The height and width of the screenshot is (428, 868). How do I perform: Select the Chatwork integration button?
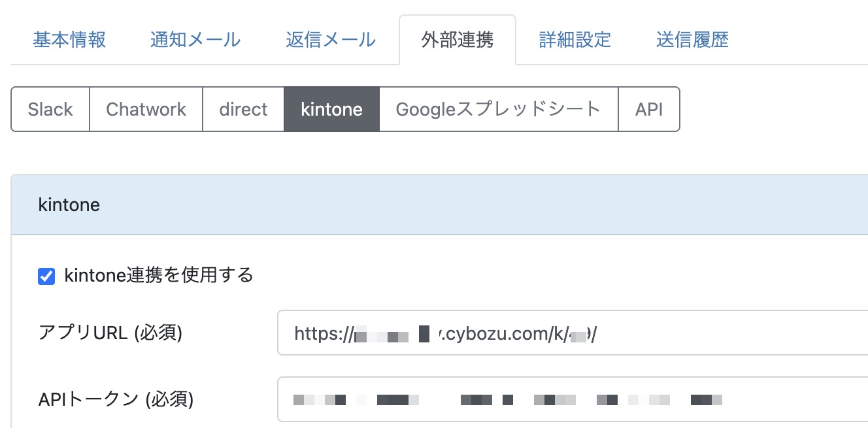[x=146, y=109]
